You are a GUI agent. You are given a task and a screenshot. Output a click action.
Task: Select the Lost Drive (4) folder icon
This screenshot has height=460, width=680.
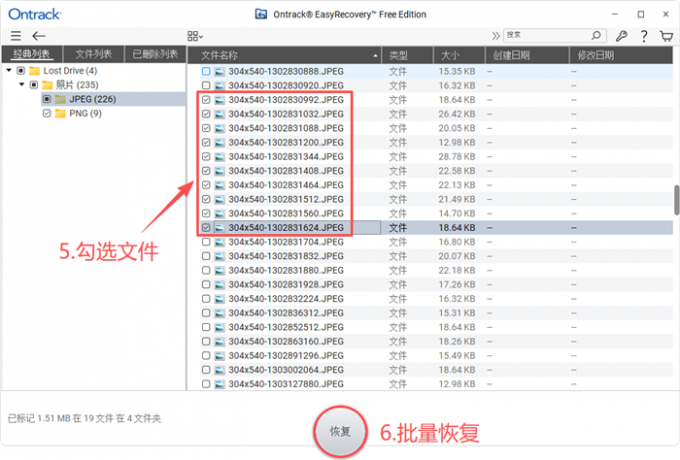pyautogui.click(x=35, y=71)
